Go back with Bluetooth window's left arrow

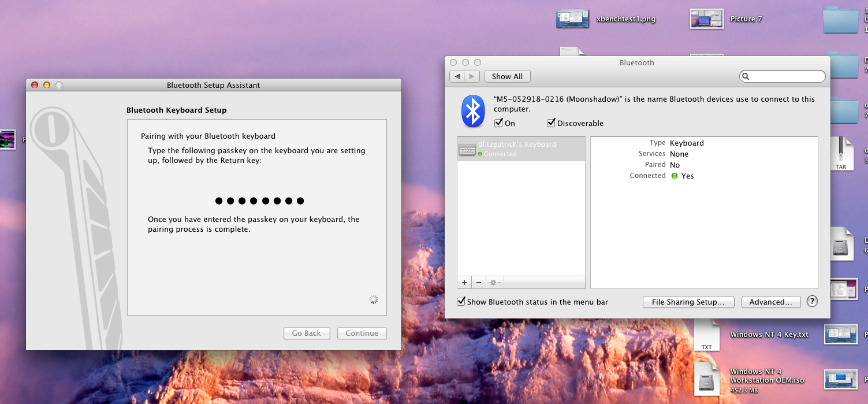coord(457,76)
